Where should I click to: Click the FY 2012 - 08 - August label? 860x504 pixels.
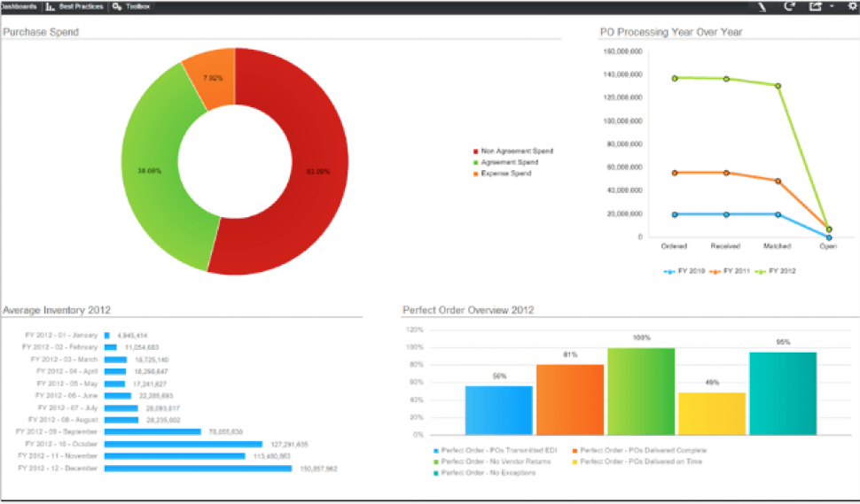click(63, 420)
